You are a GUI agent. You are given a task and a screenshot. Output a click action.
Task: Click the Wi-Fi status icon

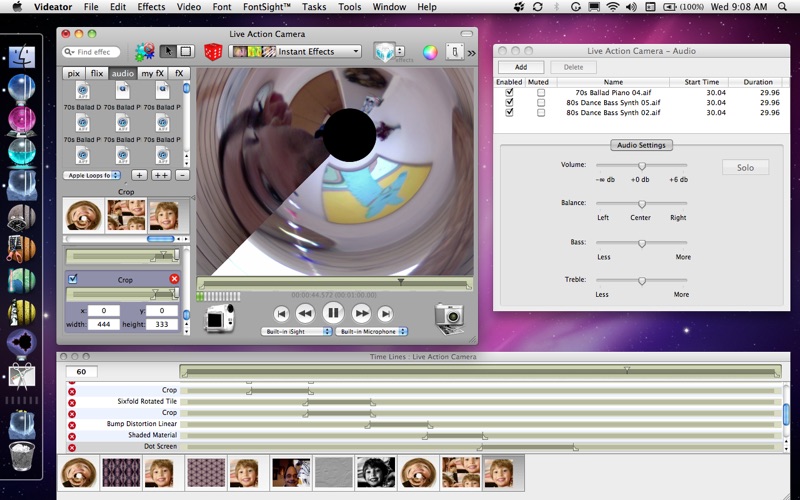[x=613, y=7]
